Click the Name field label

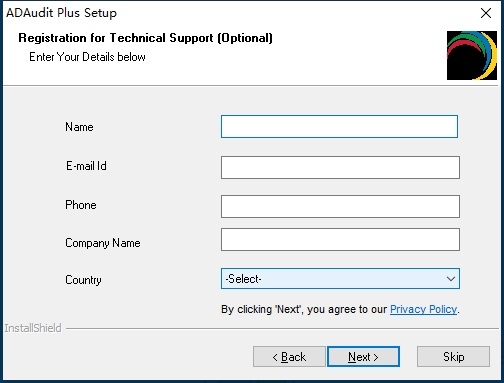pos(79,127)
